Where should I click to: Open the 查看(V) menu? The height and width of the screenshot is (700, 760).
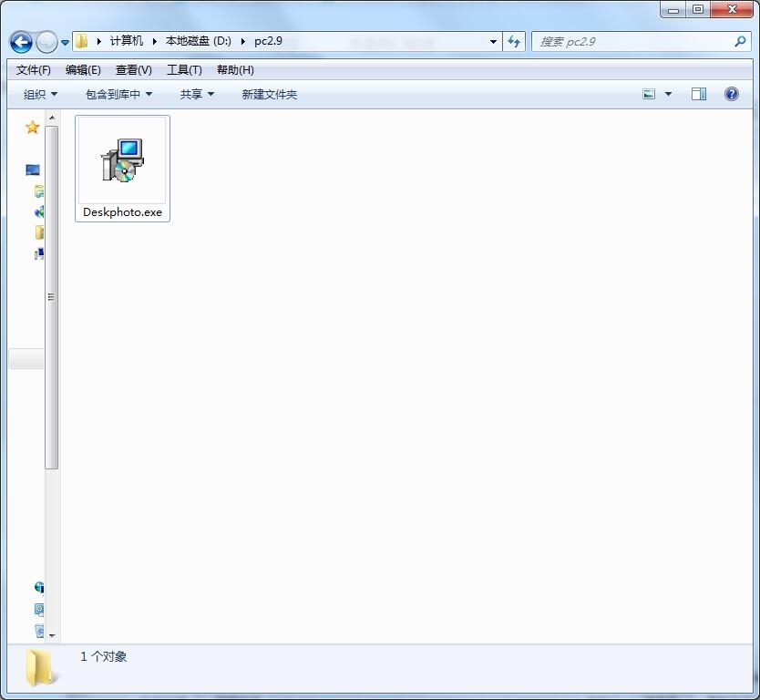tap(133, 70)
